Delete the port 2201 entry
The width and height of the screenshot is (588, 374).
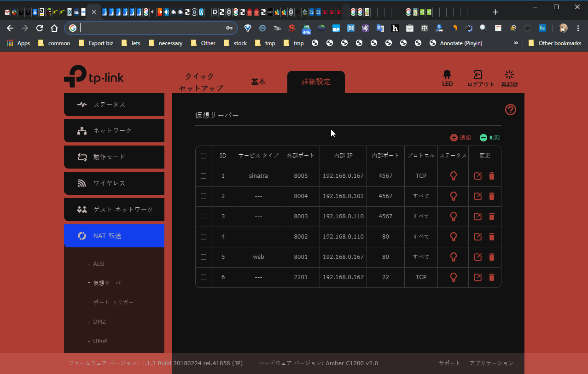[492, 277]
